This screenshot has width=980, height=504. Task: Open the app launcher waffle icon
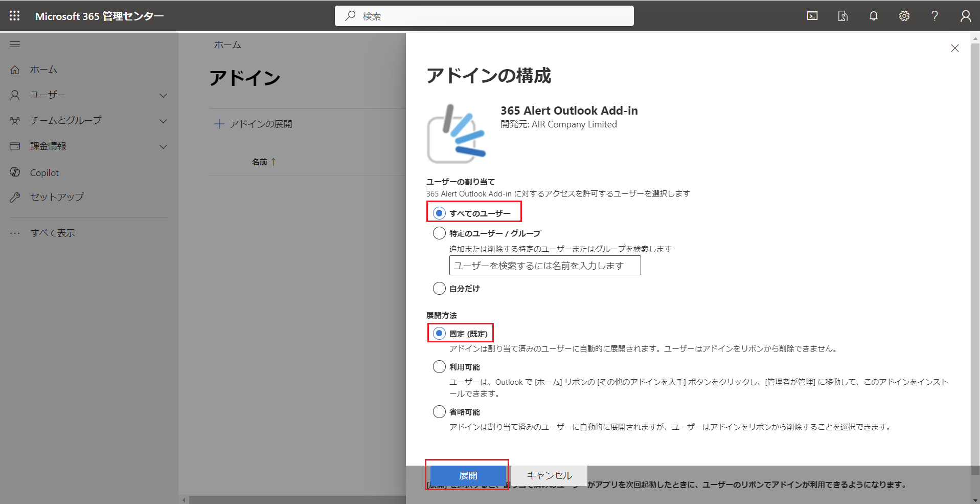coord(14,16)
